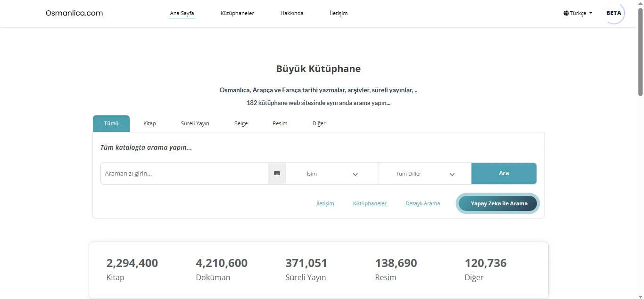Click the Osmanlica.com logo
Screen dimensions: 644x299
click(74, 13)
